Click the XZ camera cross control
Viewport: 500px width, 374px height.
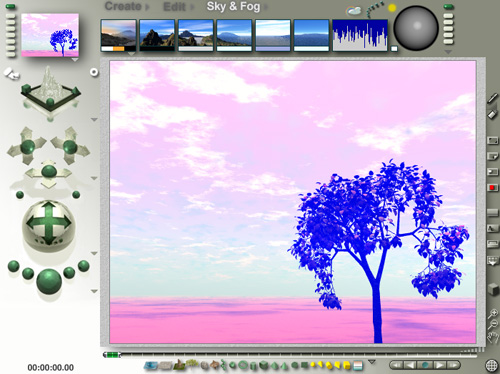(49, 172)
